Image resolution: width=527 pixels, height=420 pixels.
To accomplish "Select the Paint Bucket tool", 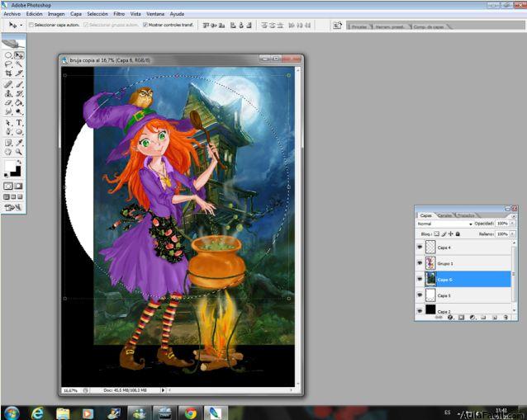I will 19,103.
